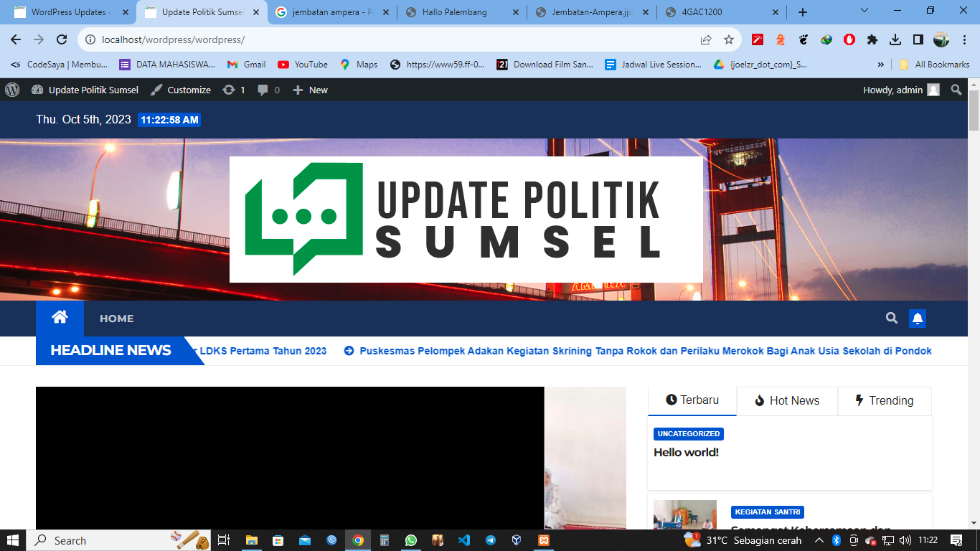
Task: Switch to WordPress Updates browser tab
Action: point(70,12)
